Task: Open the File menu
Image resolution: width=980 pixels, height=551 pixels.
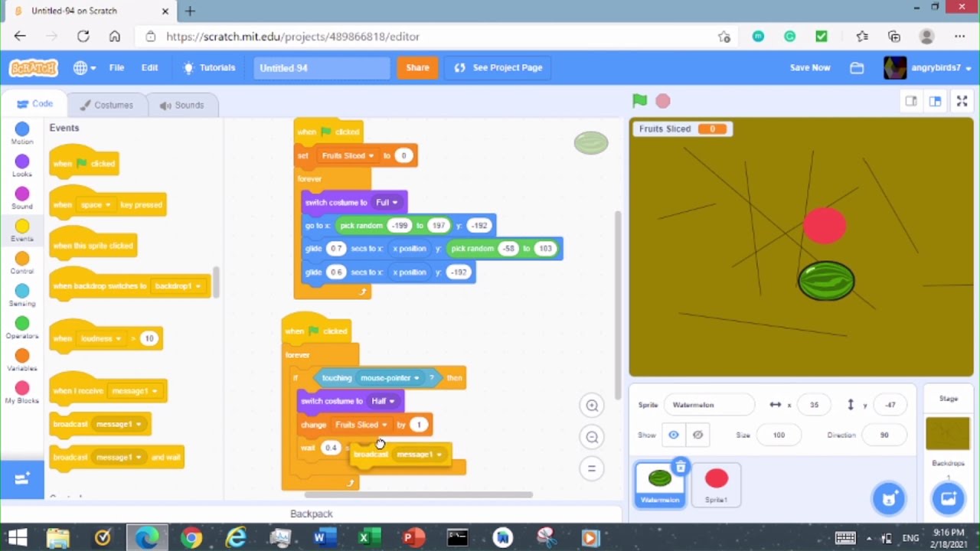Action: [x=116, y=67]
